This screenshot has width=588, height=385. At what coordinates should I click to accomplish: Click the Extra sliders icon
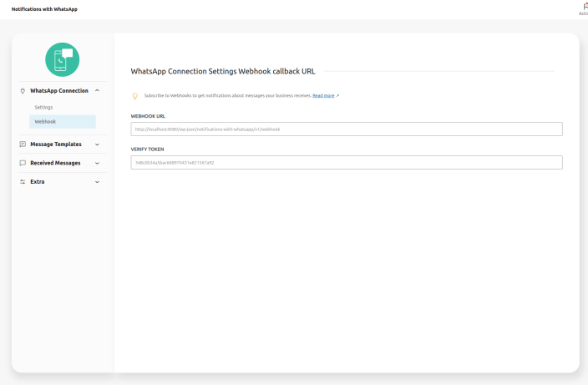[23, 181]
